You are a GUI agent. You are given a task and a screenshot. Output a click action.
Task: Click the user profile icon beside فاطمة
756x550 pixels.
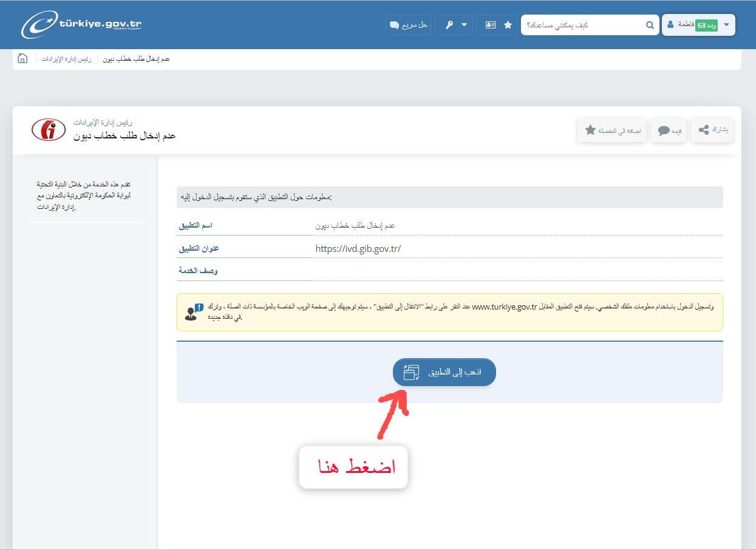point(670,25)
